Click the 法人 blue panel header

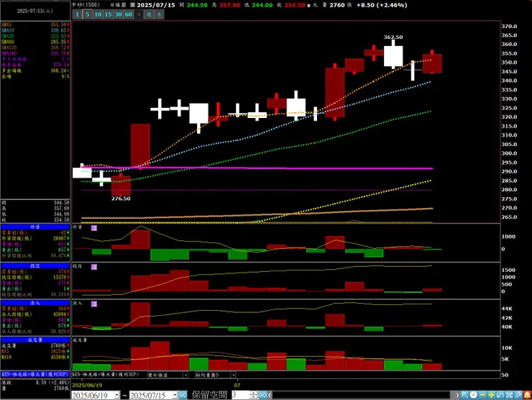pos(35,303)
